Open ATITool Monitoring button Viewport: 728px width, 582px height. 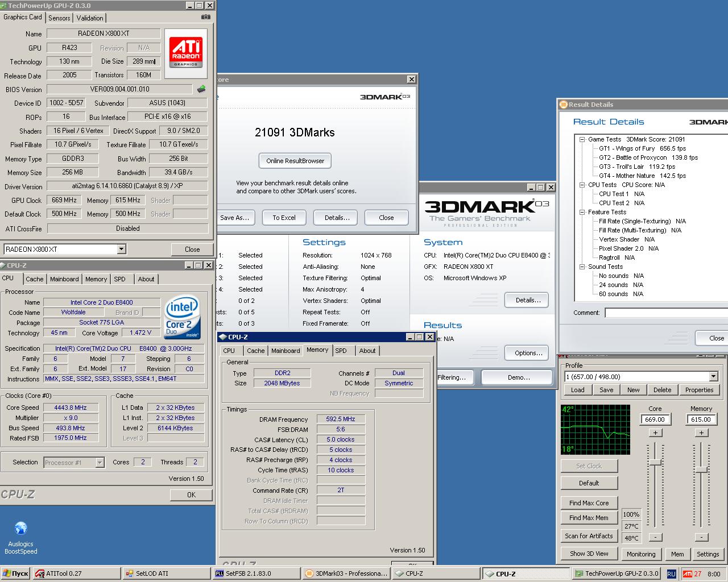point(641,554)
